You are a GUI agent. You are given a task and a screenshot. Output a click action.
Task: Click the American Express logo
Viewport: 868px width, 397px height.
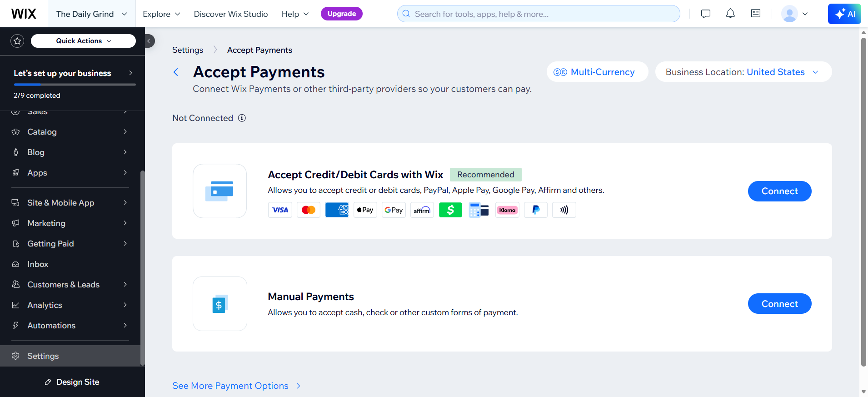click(337, 210)
